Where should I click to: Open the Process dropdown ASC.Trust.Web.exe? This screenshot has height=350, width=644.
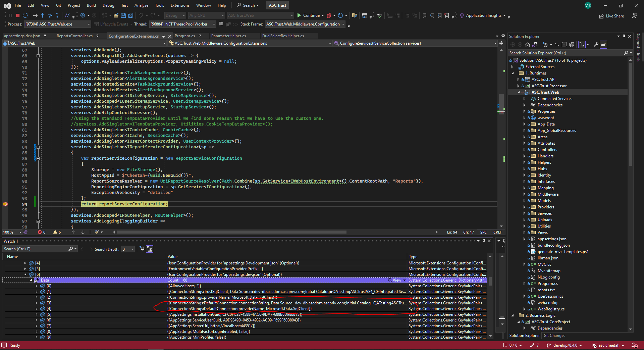(57, 24)
